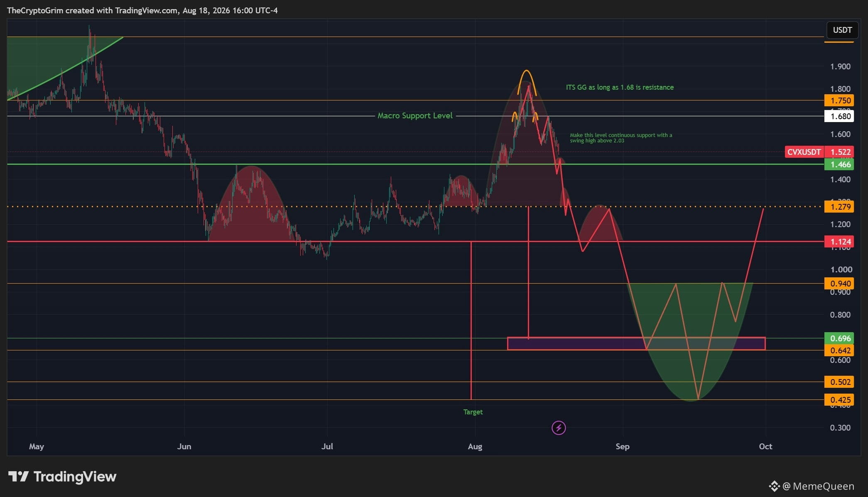Viewport: 868px width, 497px height.
Task: Select the 0.502 orange price label
Action: coord(839,382)
